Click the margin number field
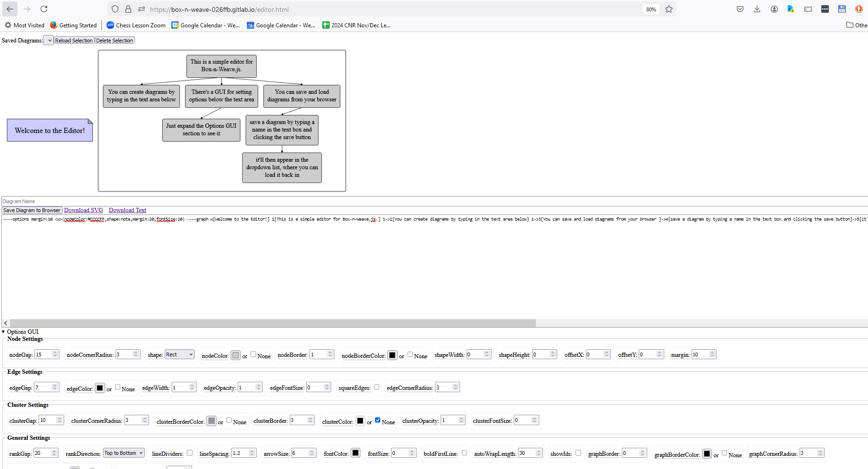The width and height of the screenshot is (868, 469). pos(704,354)
